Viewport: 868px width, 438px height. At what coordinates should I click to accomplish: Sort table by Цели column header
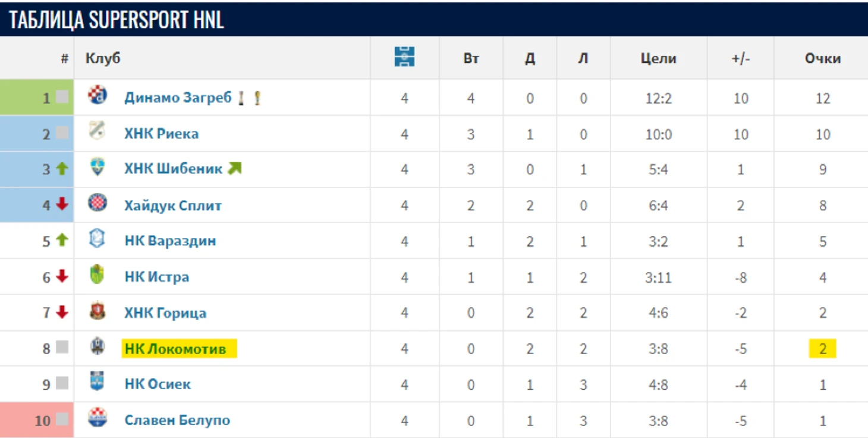[658, 58]
